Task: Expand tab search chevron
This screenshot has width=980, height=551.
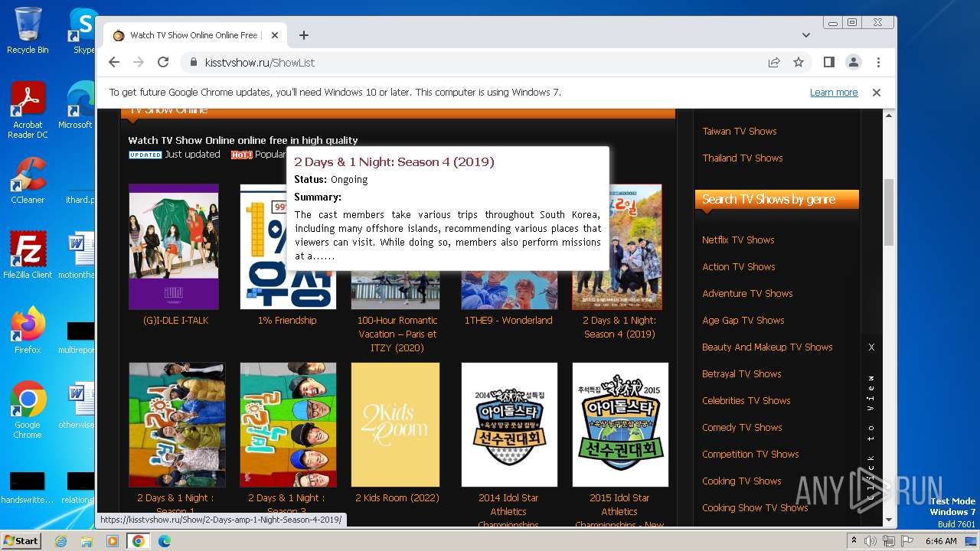Action: [806, 35]
